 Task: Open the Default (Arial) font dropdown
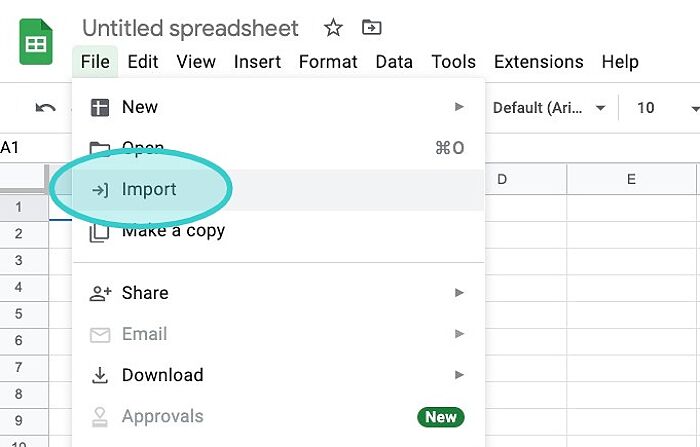[x=549, y=108]
